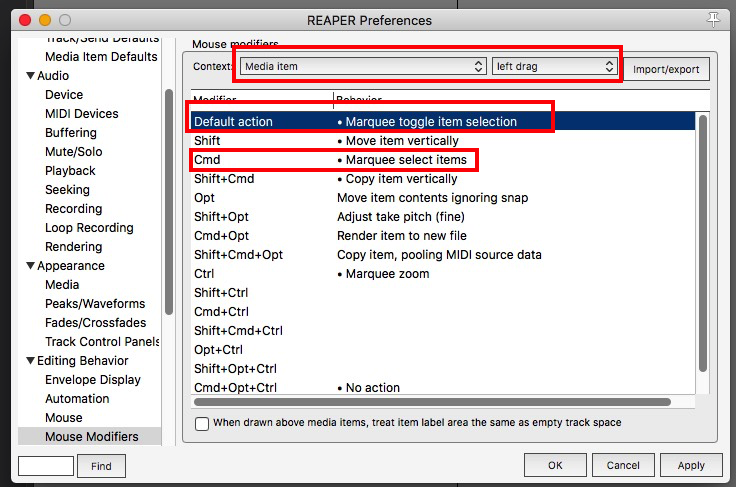Select the Shift+Cmd+Opt modifier row
The image size is (736, 487).
[443, 255]
